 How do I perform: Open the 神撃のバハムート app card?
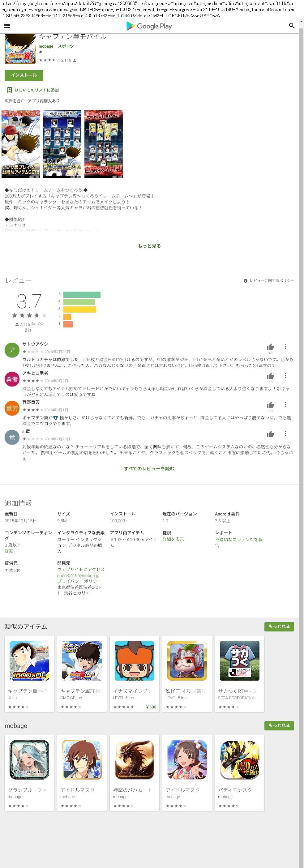(x=135, y=773)
